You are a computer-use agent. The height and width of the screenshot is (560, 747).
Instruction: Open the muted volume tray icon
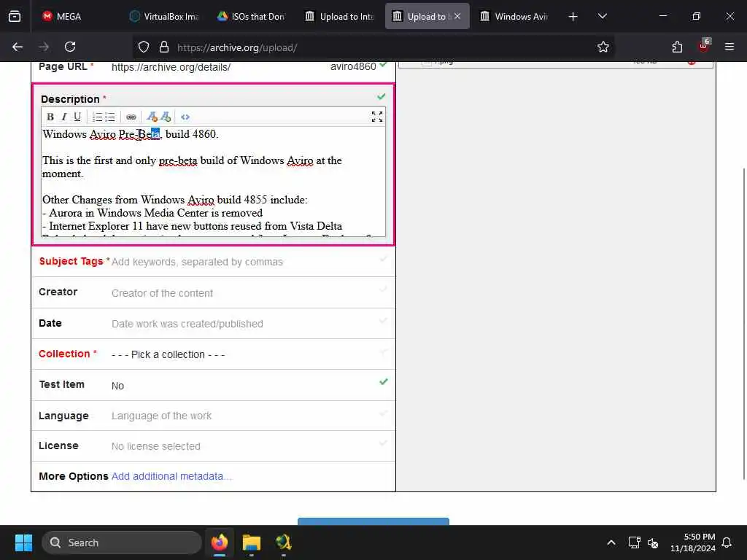[x=653, y=542]
